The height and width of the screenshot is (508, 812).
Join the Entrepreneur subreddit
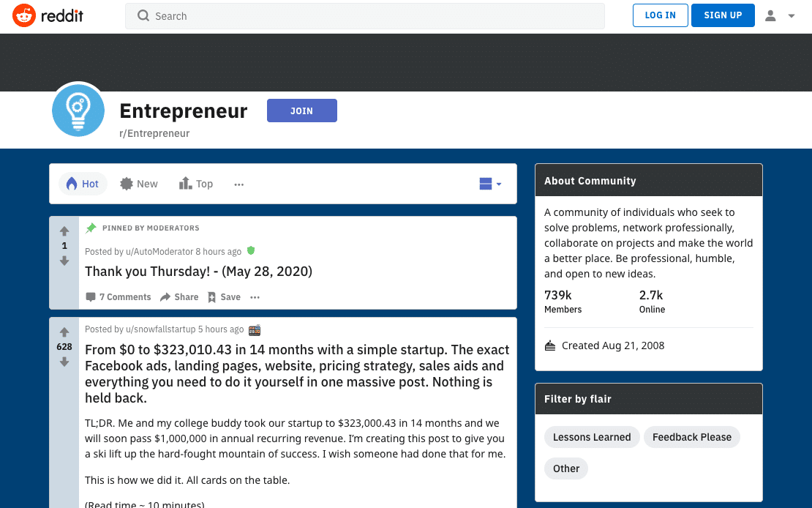301,110
